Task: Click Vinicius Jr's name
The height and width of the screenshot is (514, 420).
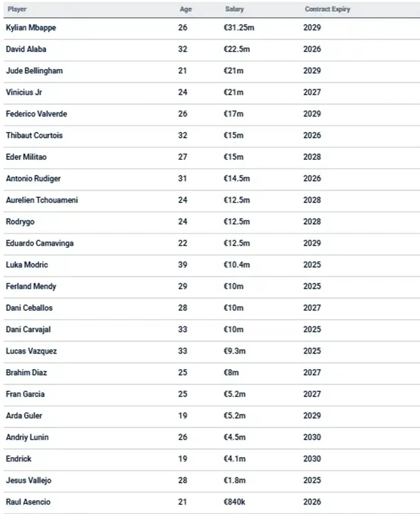Action: [x=25, y=92]
